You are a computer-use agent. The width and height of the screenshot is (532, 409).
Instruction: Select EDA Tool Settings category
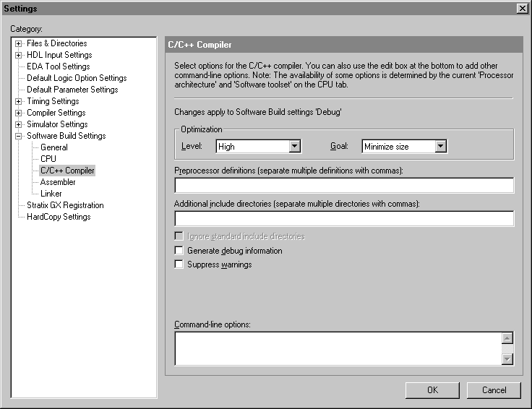(x=58, y=66)
